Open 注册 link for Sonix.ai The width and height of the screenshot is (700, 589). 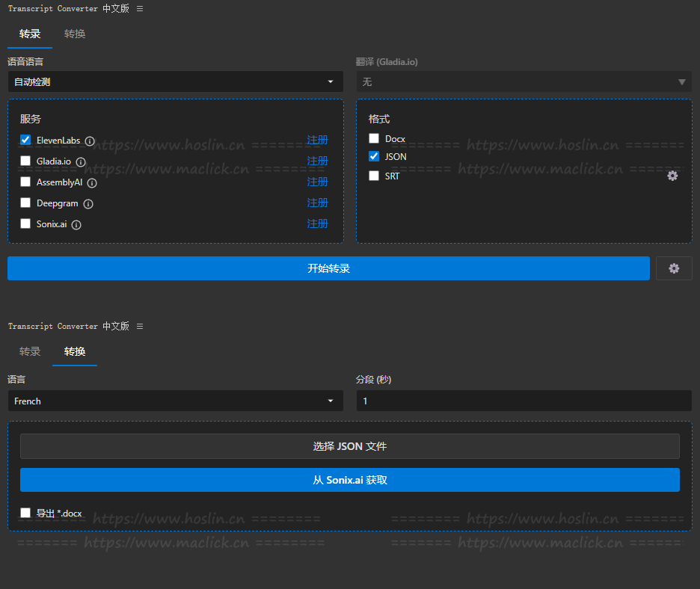(x=317, y=223)
